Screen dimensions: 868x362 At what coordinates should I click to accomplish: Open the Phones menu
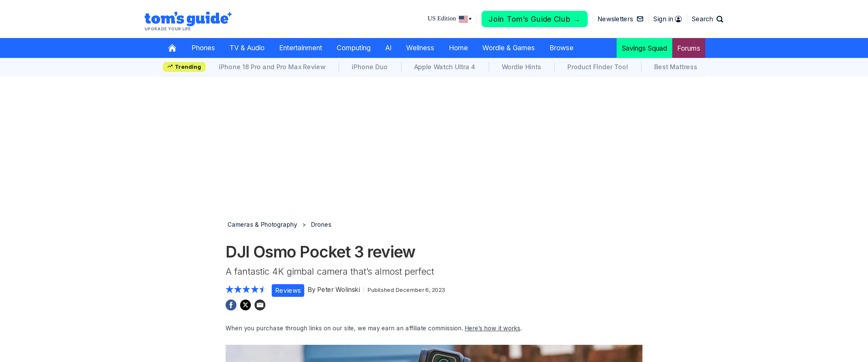coord(203,48)
